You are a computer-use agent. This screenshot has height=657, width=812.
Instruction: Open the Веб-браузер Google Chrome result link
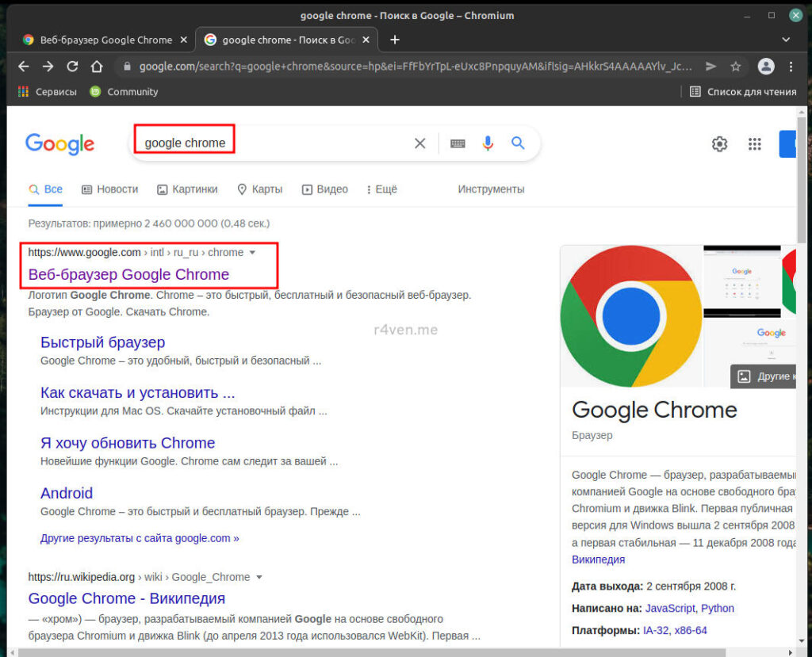coord(128,275)
